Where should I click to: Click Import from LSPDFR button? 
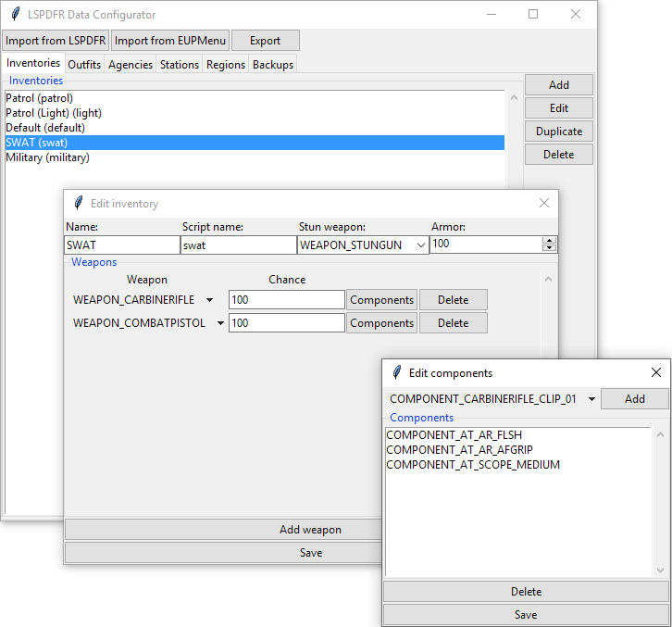[56, 41]
